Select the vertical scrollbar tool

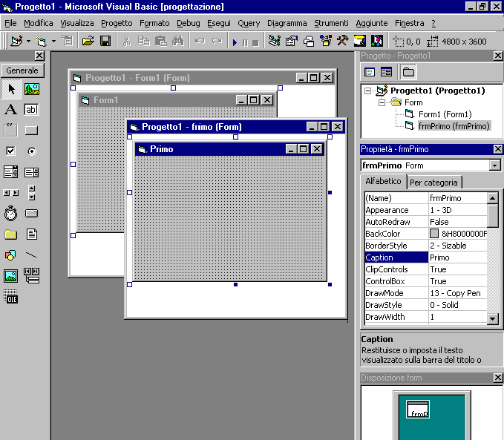(x=31, y=192)
